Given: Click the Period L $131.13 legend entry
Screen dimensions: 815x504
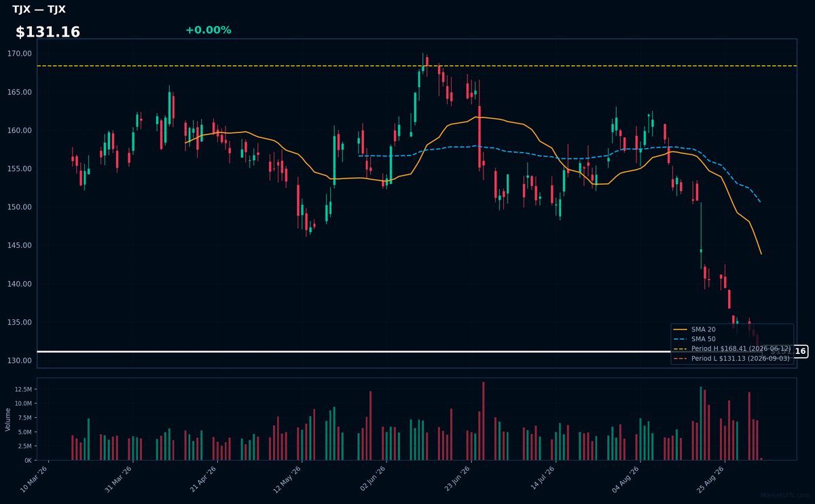Looking at the screenshot, I should (x=732, y=358).
